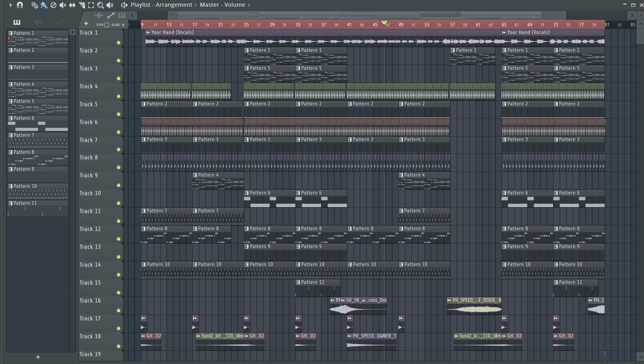
Task: Click the vertical scroll down arrow
Action: [640, 356]
